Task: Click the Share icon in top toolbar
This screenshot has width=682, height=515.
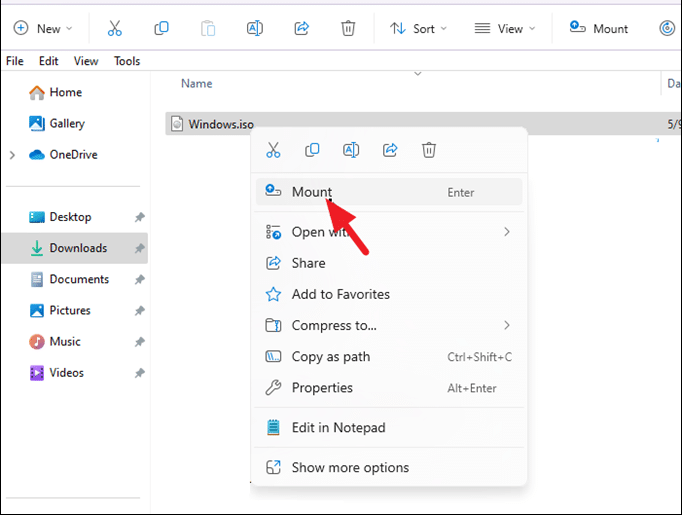Action: (x=301, y=28)
